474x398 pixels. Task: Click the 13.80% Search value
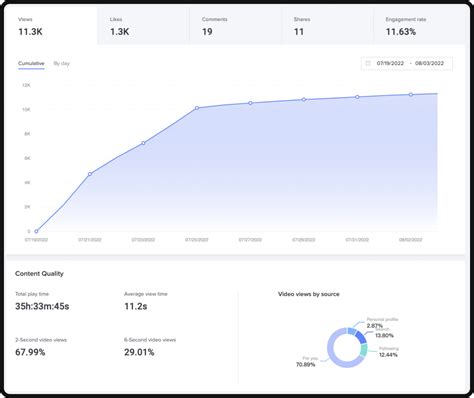click(x=384, y=335)
